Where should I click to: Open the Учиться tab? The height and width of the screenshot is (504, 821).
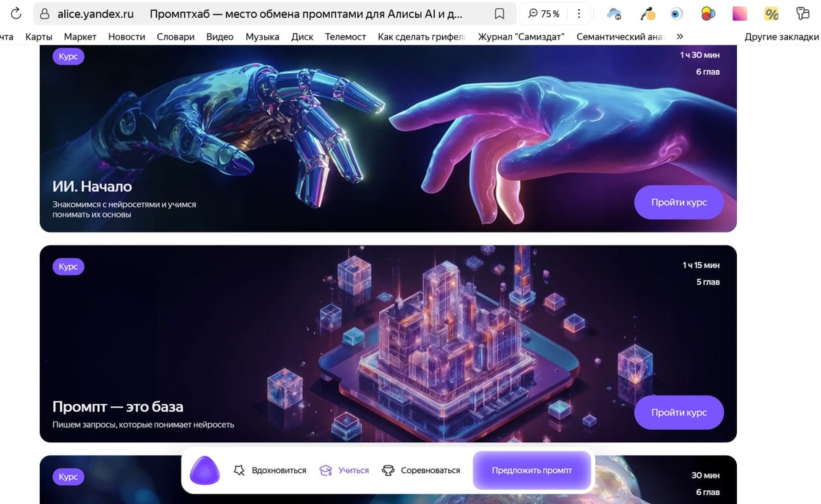click(x=345, y=470)
